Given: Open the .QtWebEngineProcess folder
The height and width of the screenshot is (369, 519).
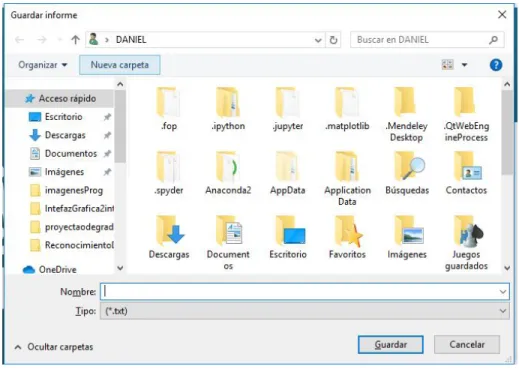Looking at the screenshot, I should point(466,114).
